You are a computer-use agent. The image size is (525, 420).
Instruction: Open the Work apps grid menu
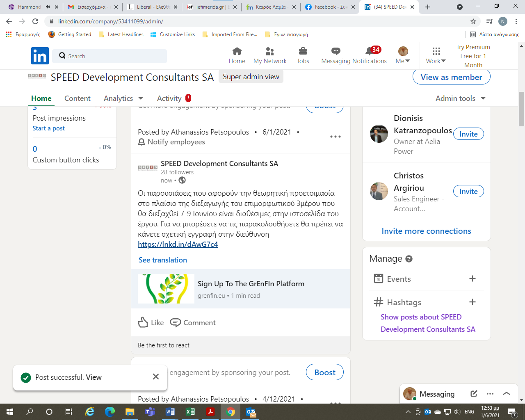[x=436, y=56]
